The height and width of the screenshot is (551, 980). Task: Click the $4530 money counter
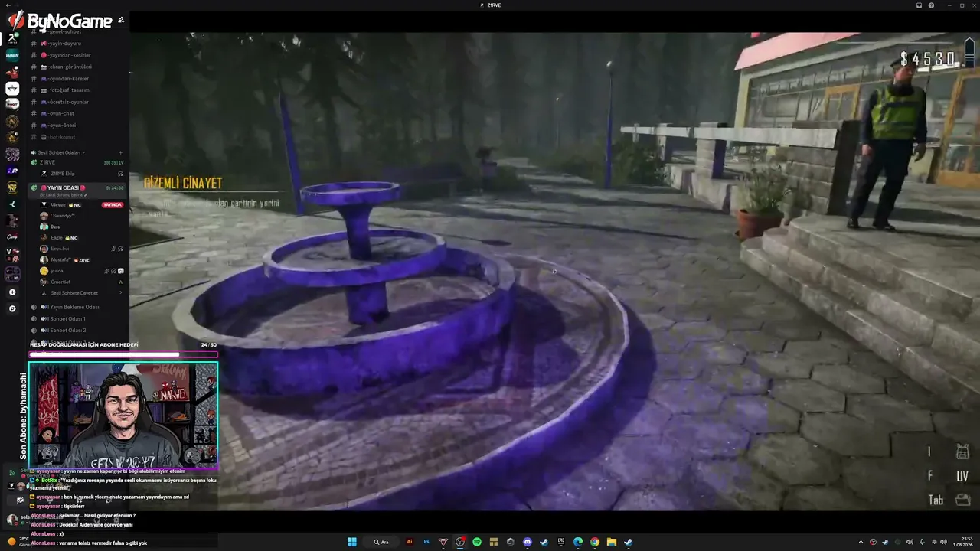pos(929,59)
